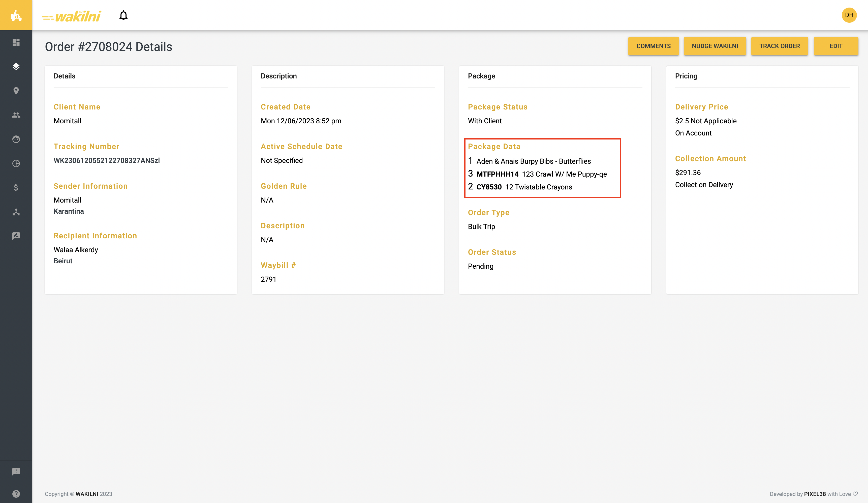Open the notifications bell
This screenshot has height=503, width=868.
[123, 16]
